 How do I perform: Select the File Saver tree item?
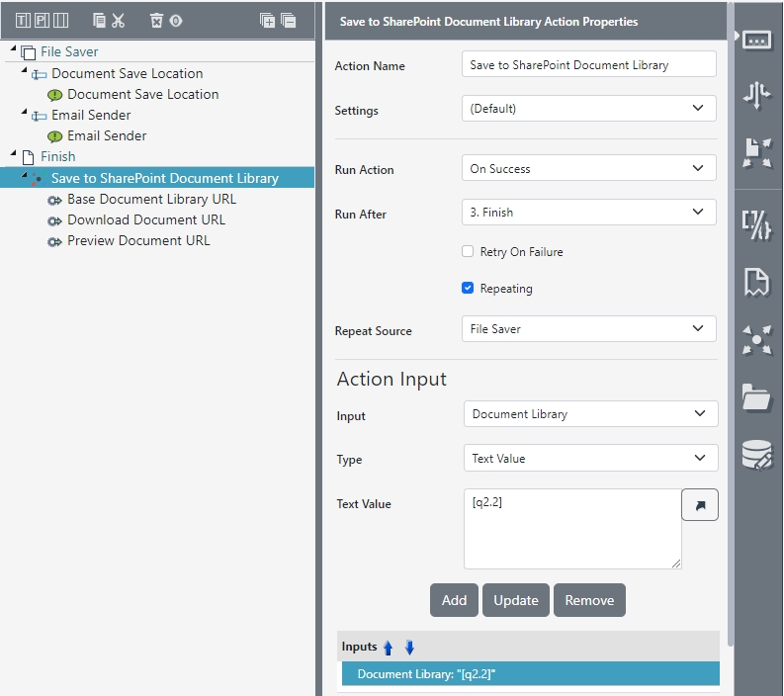(69, 52)
